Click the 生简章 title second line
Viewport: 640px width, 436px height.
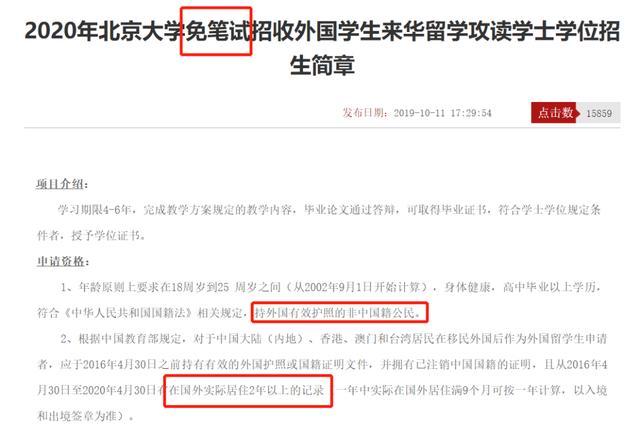[x=322, y=65]
